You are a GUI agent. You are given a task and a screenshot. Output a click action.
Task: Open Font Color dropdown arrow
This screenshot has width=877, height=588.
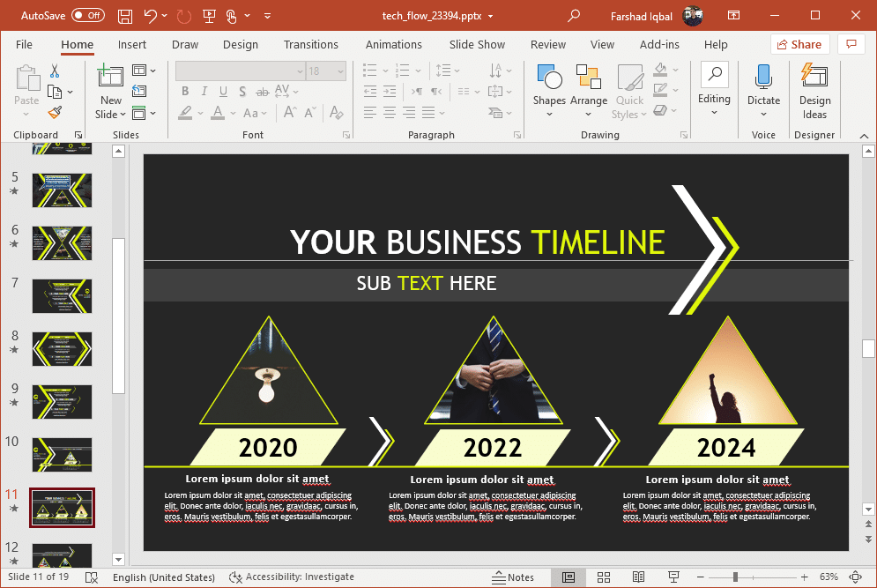(x=233, y=113)
